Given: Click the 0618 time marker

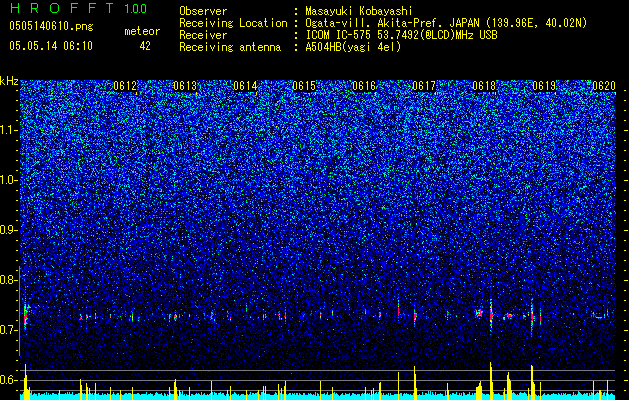Looking at the screenshot, I should tap(484, 86).
